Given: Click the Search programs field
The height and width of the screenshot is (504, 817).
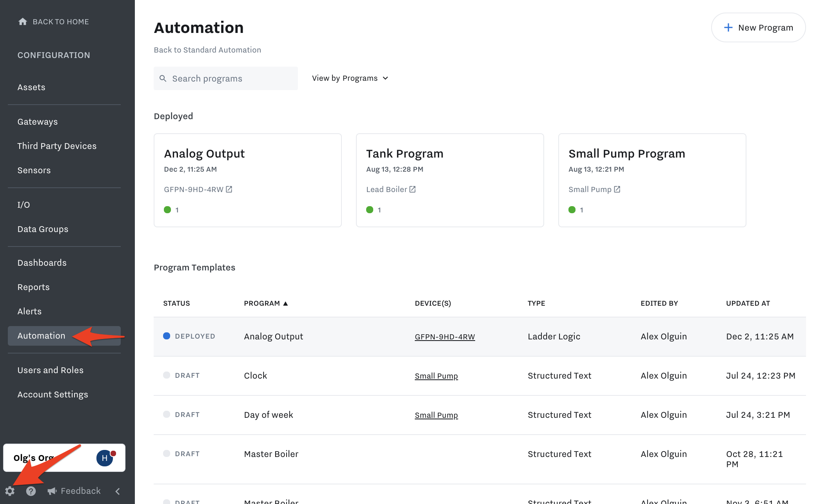Looking at the screenshot, I should 226,78.
